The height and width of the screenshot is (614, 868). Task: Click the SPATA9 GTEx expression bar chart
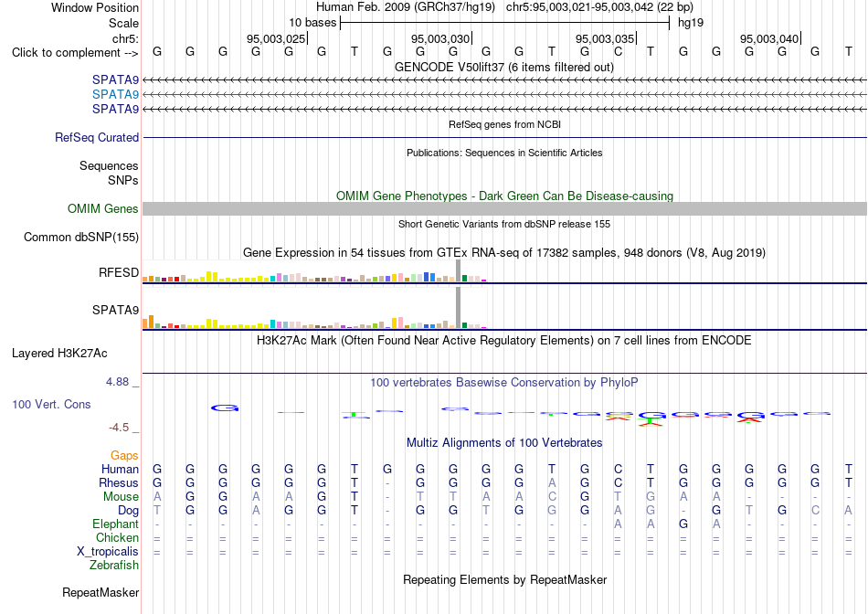pyautogui.click(x=314, y=309)
